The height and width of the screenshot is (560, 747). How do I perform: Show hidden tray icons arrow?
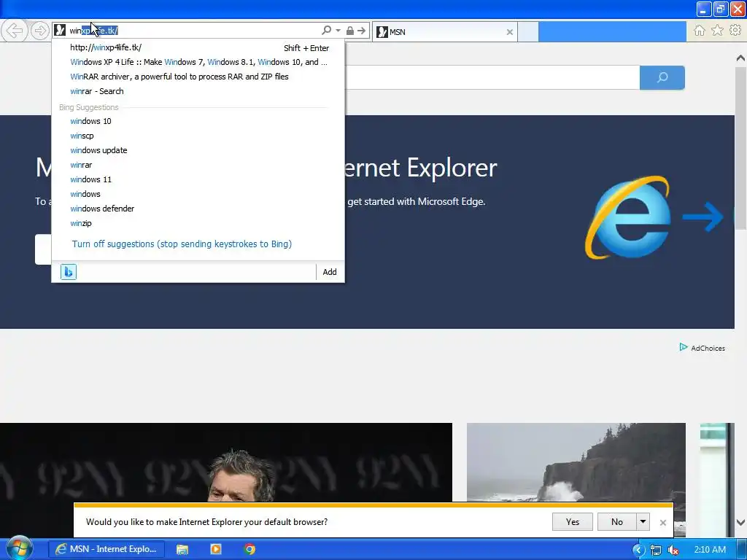click(638, 550)
